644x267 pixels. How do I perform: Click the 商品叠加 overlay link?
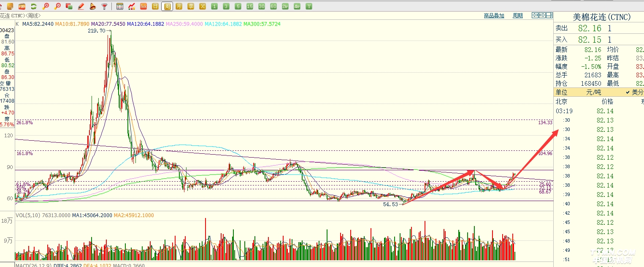[x=494, y=16]
